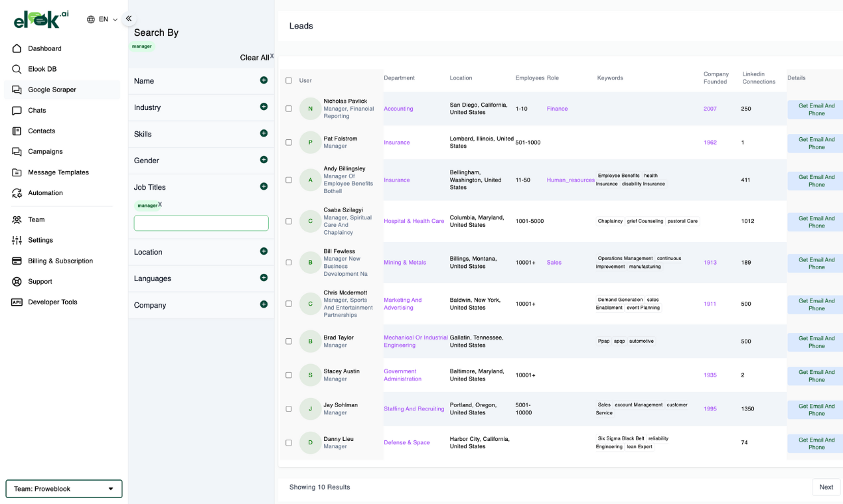Image resolution: width=843 pixels, height=504 pixels.
Task: Select Csaba Szilagyi's row checkbox
Action: click(x=289, y=221)
